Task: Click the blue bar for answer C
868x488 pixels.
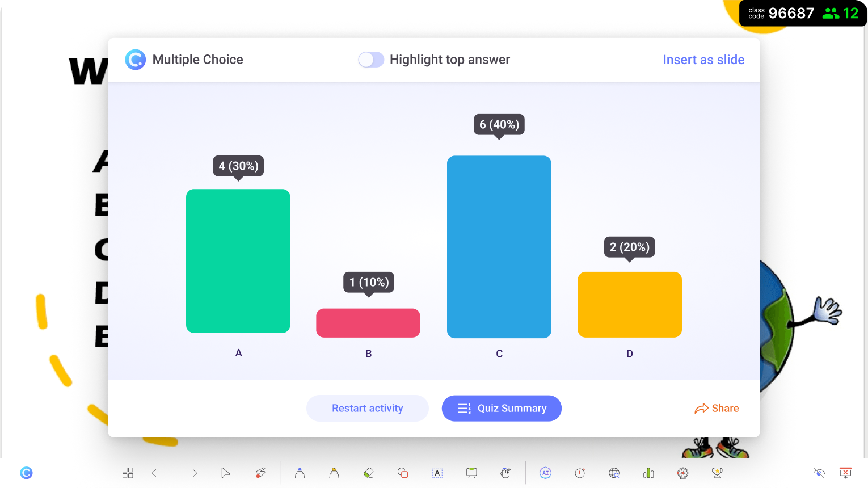Action: point(499,247)
